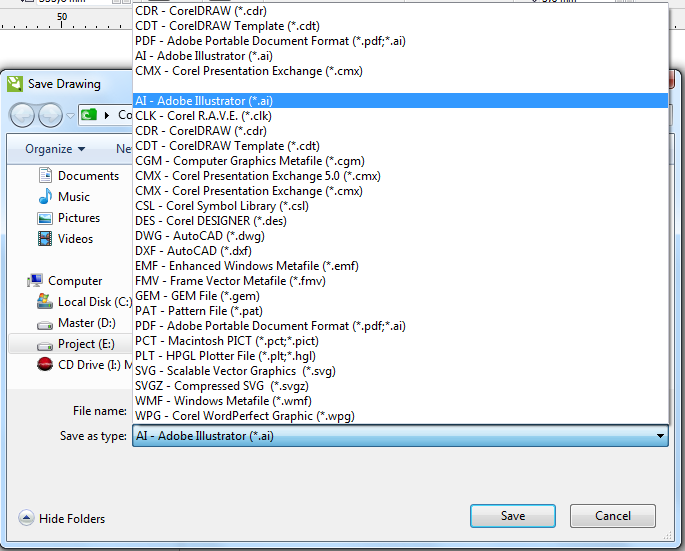685x551 pixels.
Task: Select WMF - Windows Metafile format
Action: [x=401, y=401]
